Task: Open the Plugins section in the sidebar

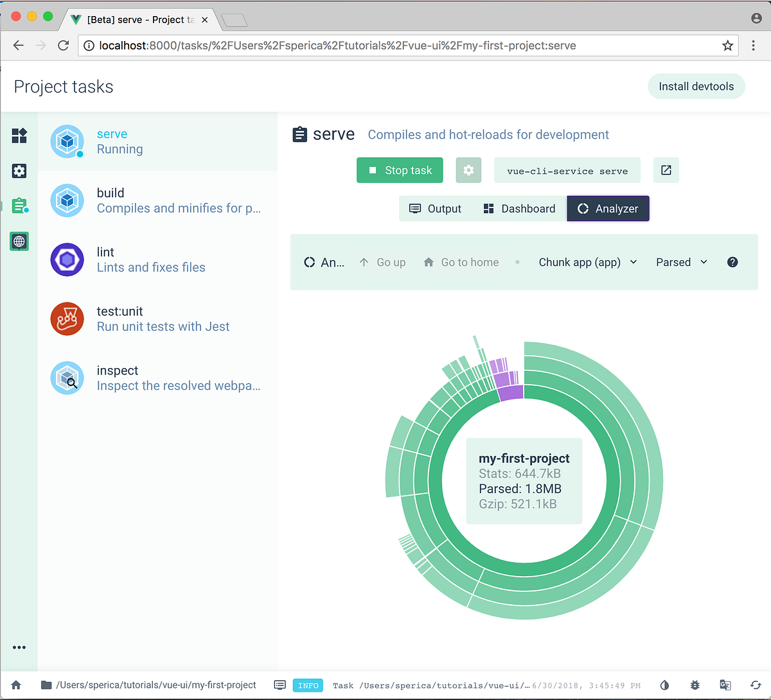Action: tap(19, 136)
